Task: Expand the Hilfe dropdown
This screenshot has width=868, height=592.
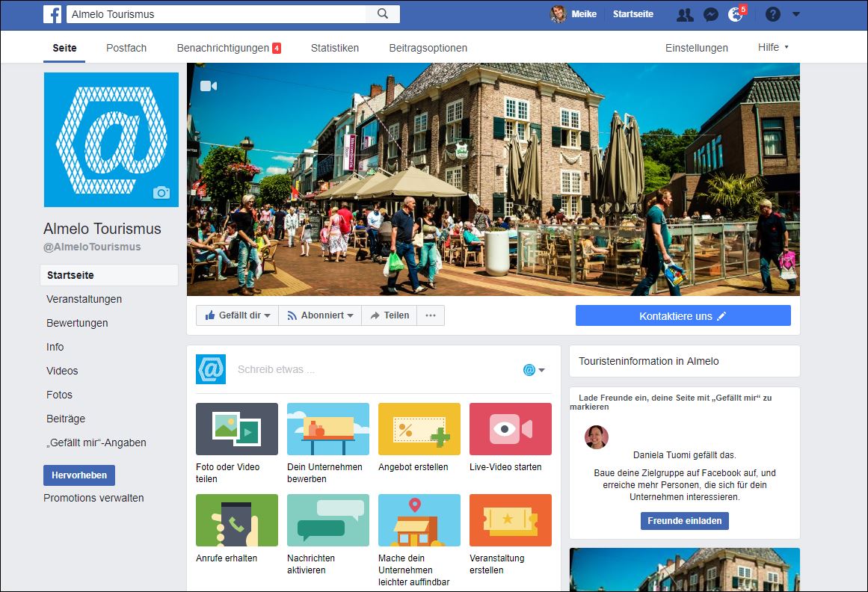Action: [x=773, y=48]
